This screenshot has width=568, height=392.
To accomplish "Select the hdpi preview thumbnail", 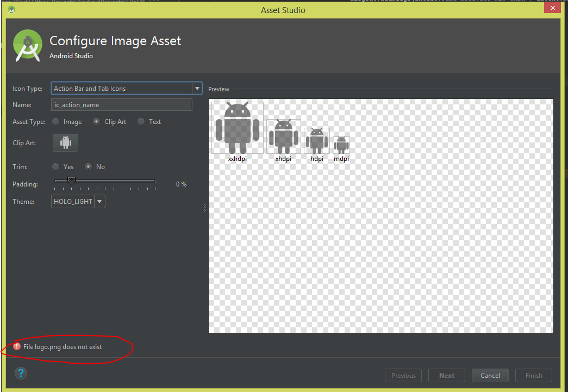I will tap(316, 140).
